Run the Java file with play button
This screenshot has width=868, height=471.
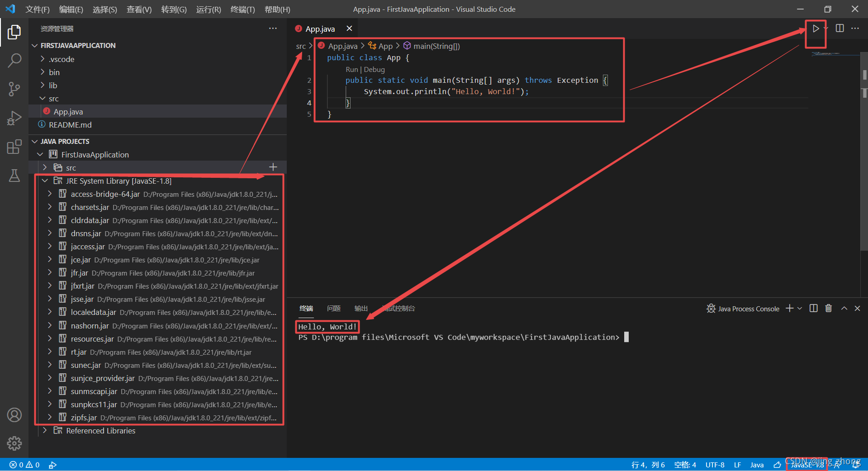815,29
